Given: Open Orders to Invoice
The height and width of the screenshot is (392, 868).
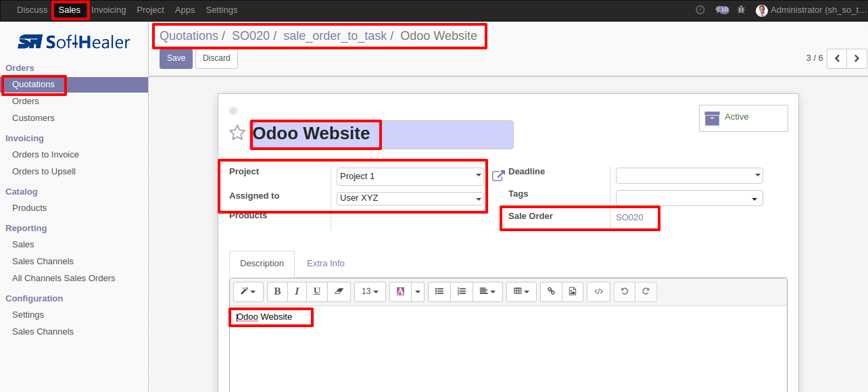Looking at the screenshot, I should (45, 155).
